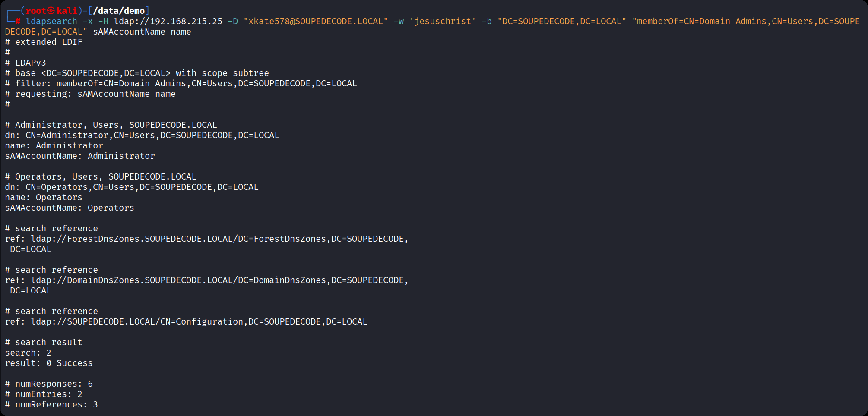Select the dn: CN=Operators entry line
The height and width of the screenshot is (416, 868).
tap(132, 187)
